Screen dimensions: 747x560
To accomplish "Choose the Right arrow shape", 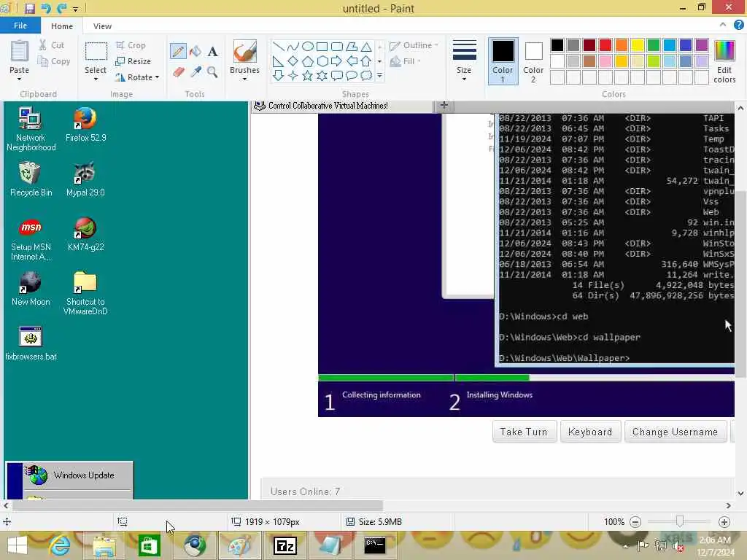I will click(x=337, y=61).
